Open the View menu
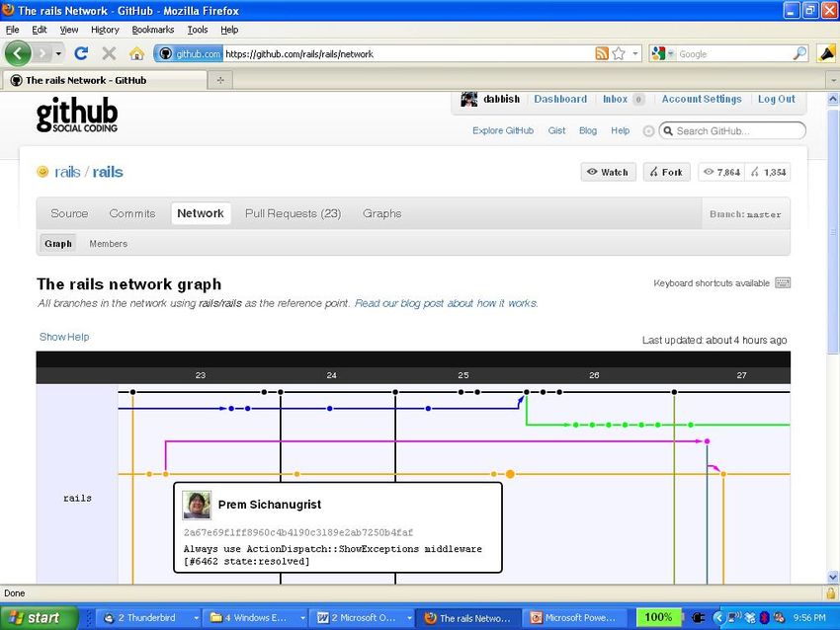Image resolution: width=840 pixels, height=630 pixels. point(68,30)
